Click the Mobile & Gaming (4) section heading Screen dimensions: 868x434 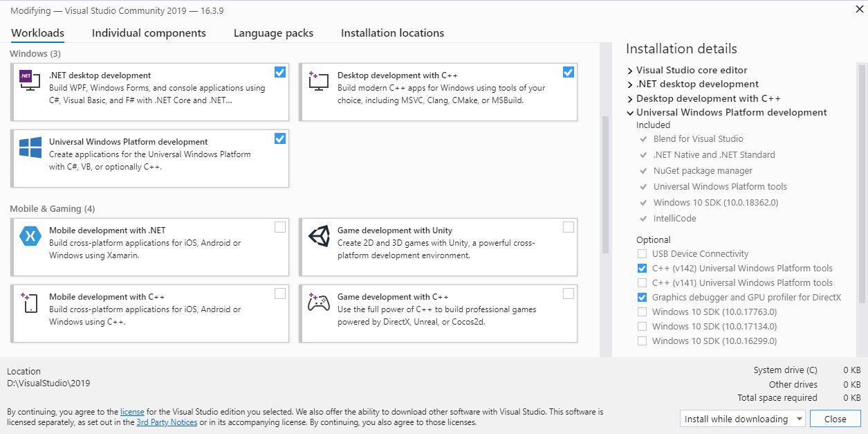click(53, 208)
